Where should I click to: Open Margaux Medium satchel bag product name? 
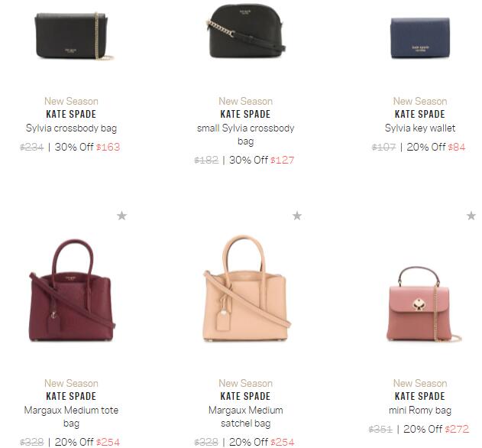(246, 417)
